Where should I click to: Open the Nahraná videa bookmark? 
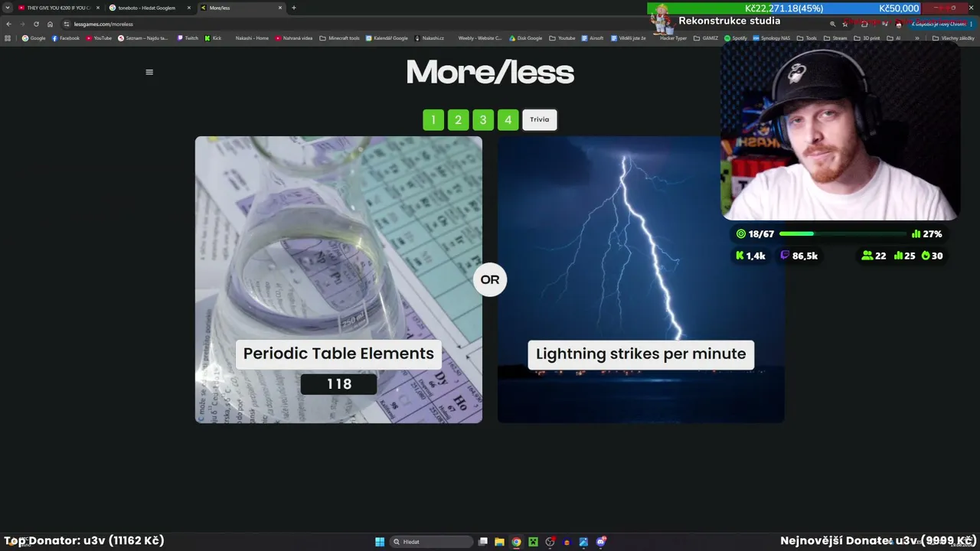click(294, 38)
